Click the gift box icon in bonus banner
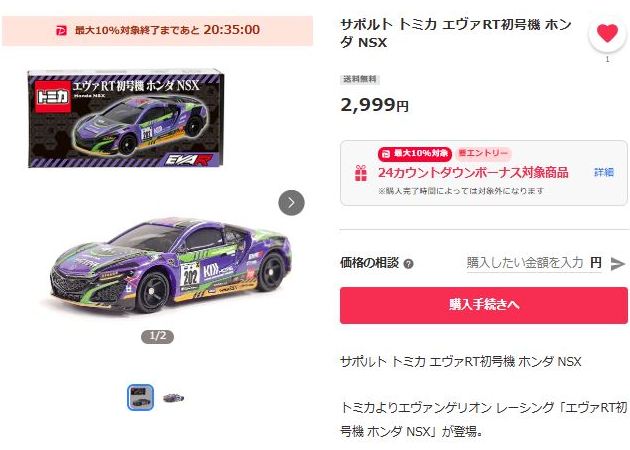The image size is (630, 450). (x=360, y=173)
